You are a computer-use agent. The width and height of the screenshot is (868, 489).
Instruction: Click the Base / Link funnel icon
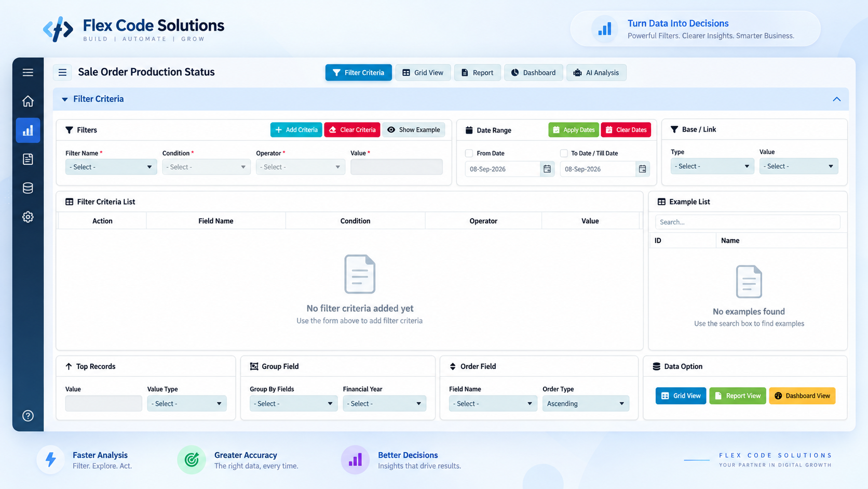[674, 129]
